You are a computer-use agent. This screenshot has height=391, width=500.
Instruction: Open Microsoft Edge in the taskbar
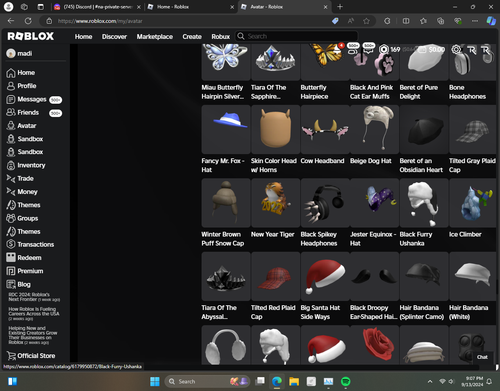tap(277, 381)
